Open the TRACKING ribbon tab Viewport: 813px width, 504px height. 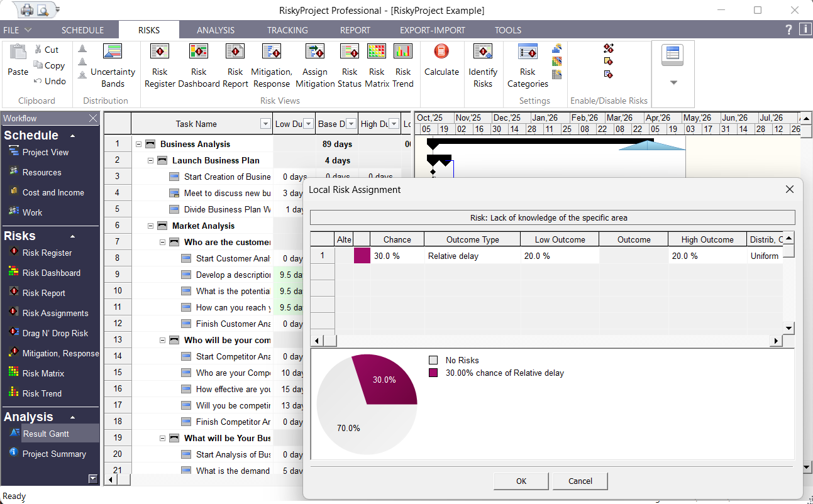[x=287, y=30]
